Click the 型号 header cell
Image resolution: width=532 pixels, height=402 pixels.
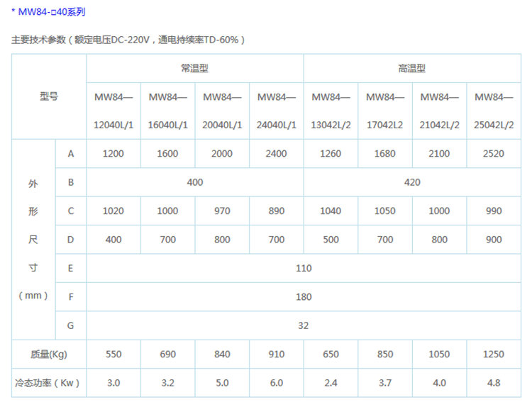click(49, 96)
